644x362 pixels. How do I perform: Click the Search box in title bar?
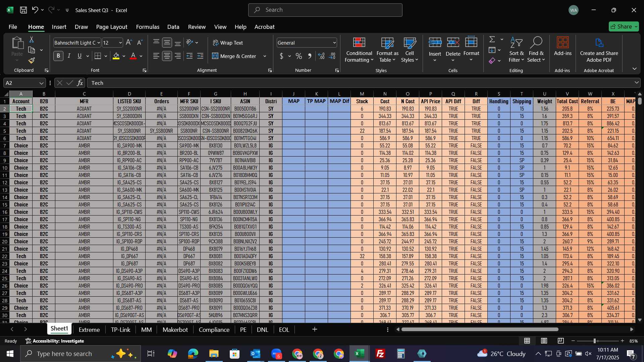[325, 10]
